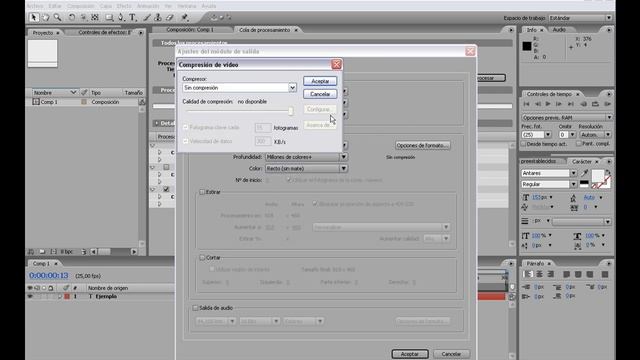Open Project panel flyout menu arrow
The image size is (640, 360).
click(x=141, y=32)
